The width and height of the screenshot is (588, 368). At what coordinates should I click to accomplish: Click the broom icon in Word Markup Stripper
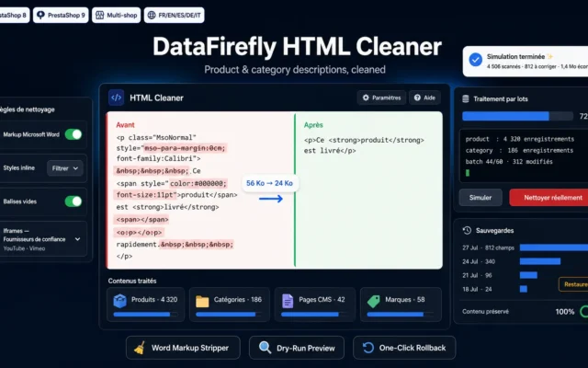point(140,348)
